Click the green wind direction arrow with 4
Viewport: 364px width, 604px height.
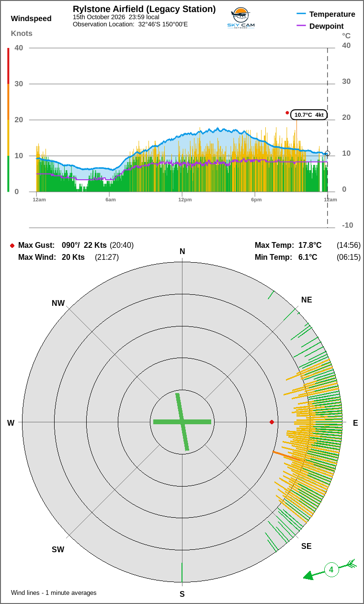click(330, 569)
